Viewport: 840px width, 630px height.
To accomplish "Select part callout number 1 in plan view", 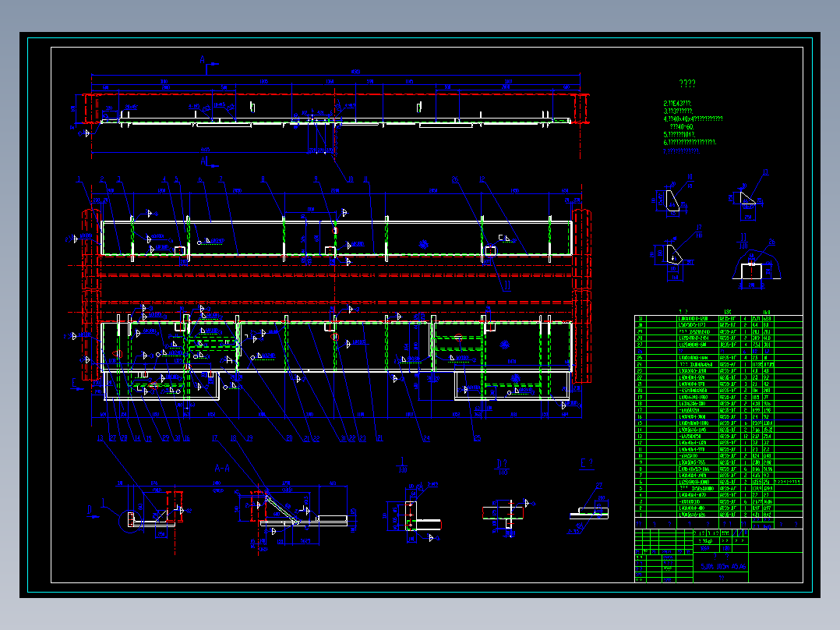I will 79,179.
